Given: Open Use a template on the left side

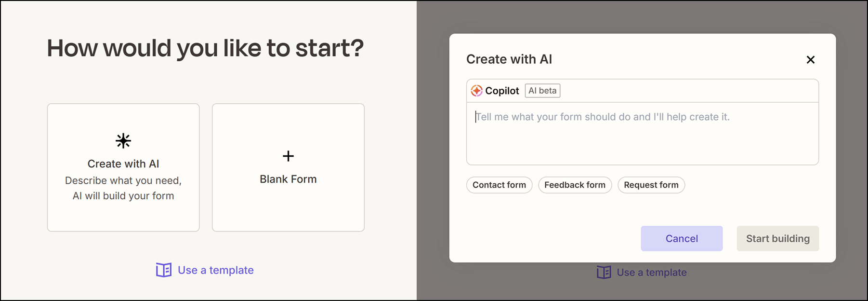Looking at the screenshot, I should click(x=215, y=270).
